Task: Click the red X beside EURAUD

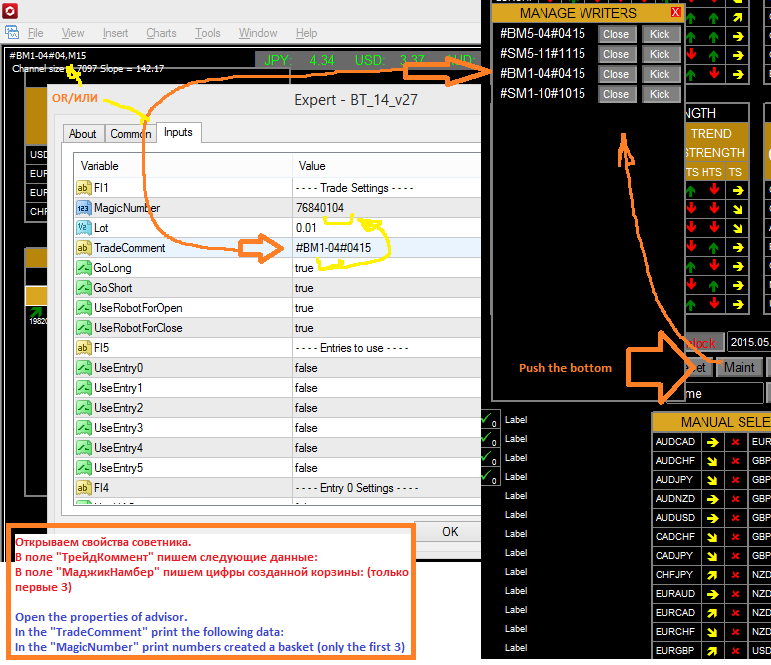Action: coord(736,594)
